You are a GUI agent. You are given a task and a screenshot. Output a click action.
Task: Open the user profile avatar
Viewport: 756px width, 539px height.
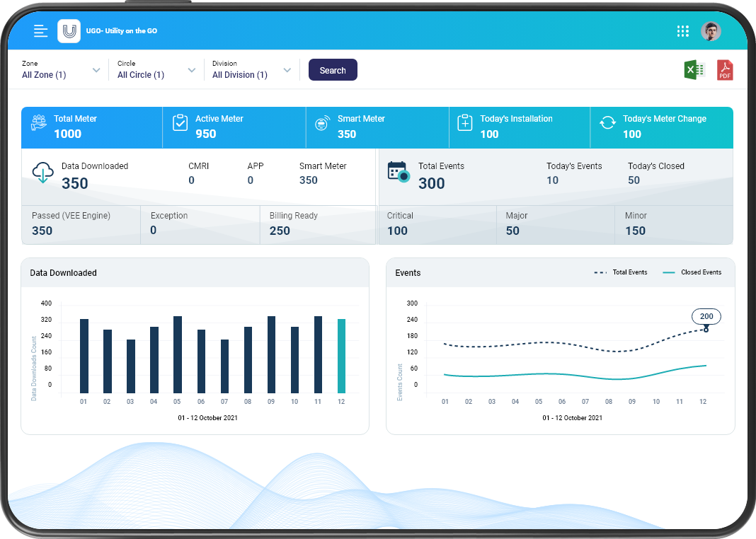coord(711,31)
